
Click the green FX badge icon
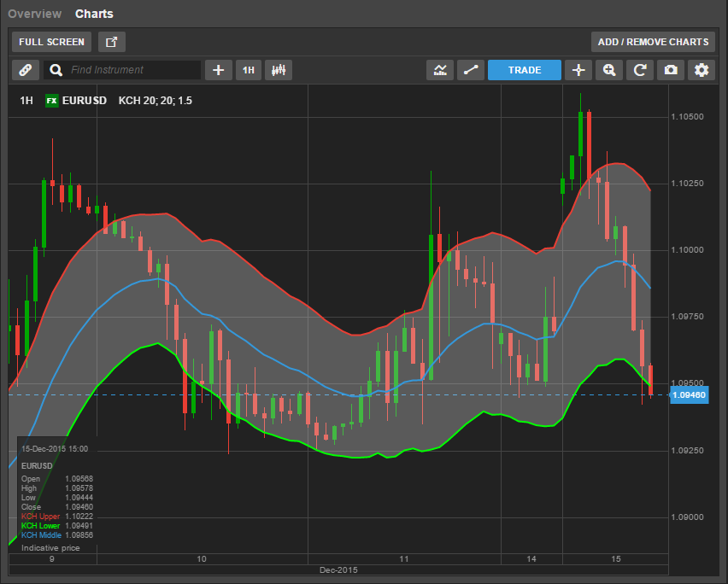click(x=51, y=101)
